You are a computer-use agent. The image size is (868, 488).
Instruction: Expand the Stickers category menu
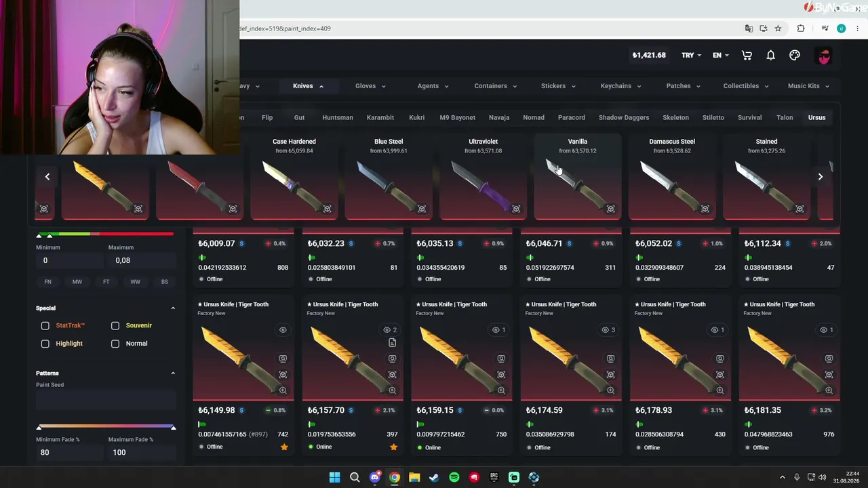558,86
